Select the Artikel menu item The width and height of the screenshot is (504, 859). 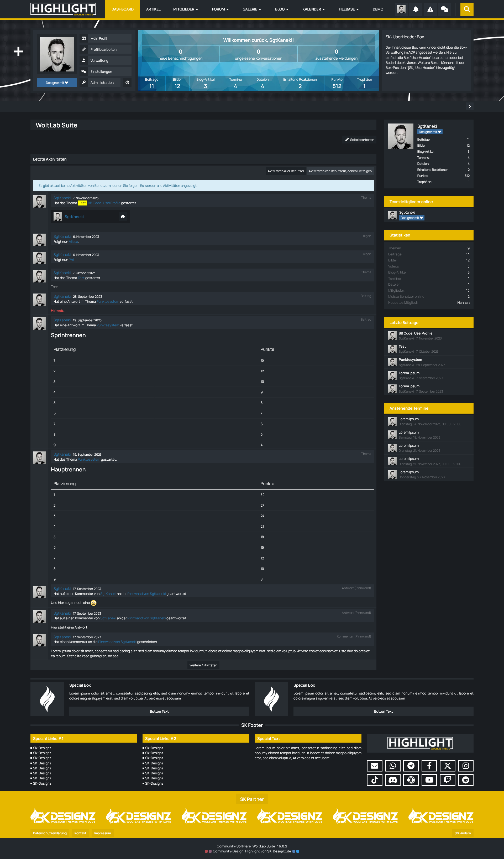(x=153, y=9)
